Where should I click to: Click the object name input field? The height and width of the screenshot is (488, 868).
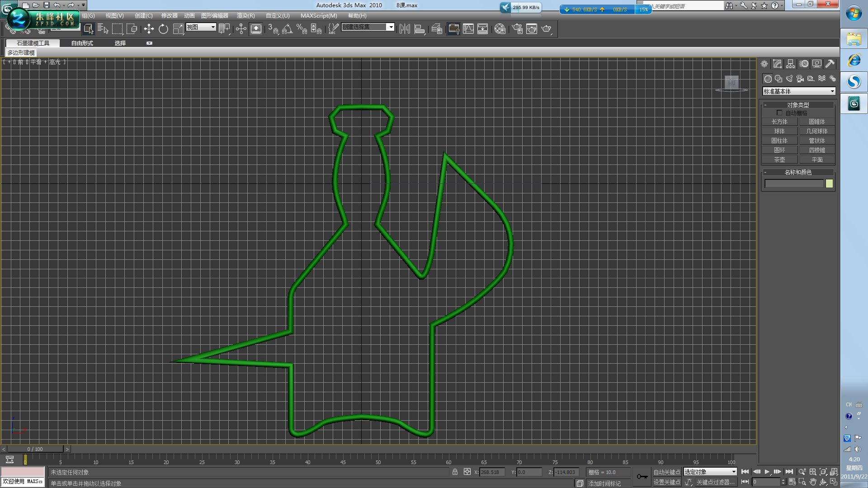coord(794,183)
